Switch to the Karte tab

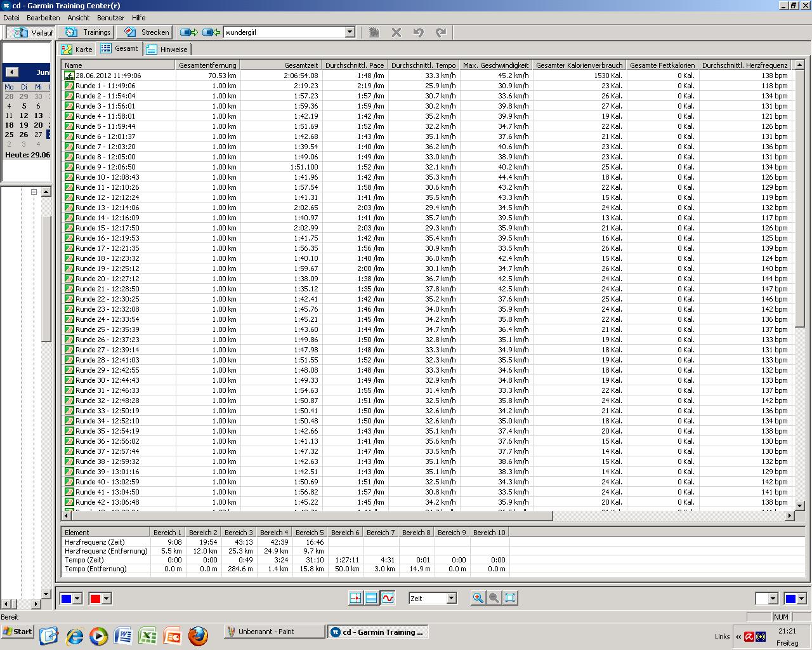(77, 50)
